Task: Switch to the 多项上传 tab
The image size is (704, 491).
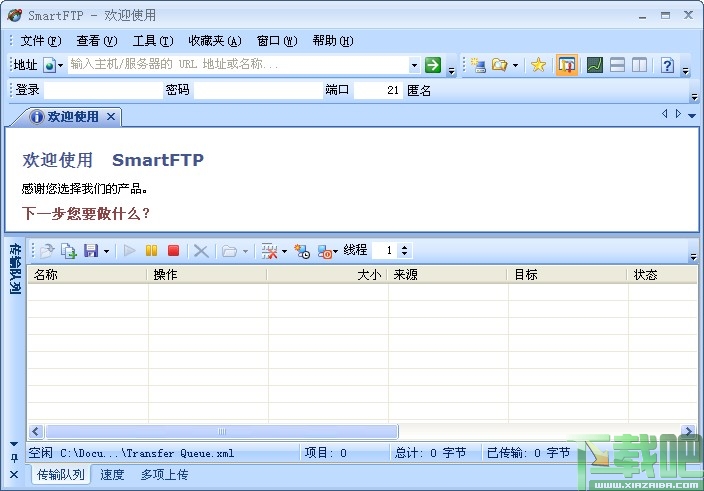Action: [x=164, y=474]
